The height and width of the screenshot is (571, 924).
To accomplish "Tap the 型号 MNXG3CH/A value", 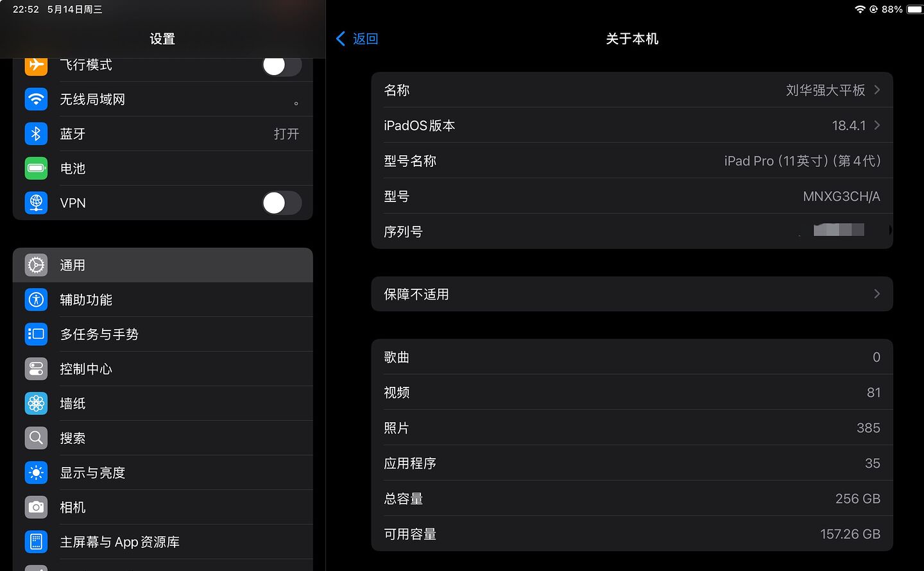I will [x=841, y=196].
